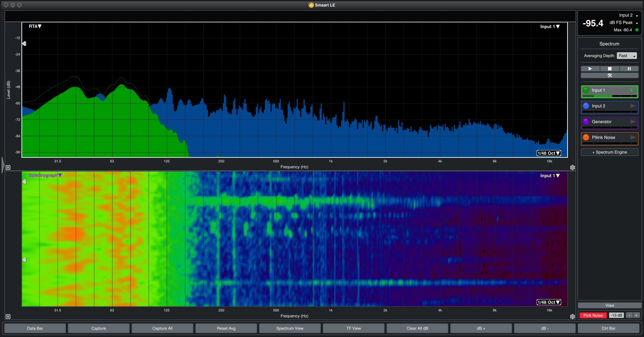Start spectrum measurement with the play button
Viewport: 644px width, 337px height.
pyautogui.click(x=590, y=69)
